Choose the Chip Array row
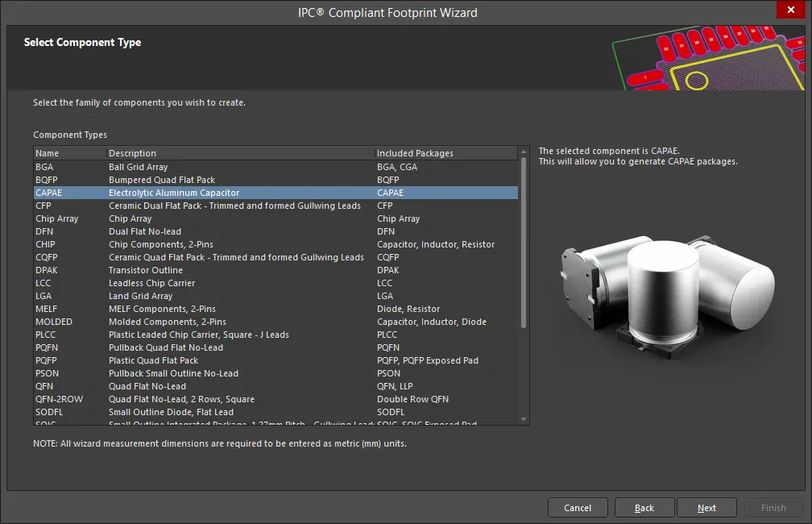The height and width of the screenshot is (524, 812). pos(276,218)
